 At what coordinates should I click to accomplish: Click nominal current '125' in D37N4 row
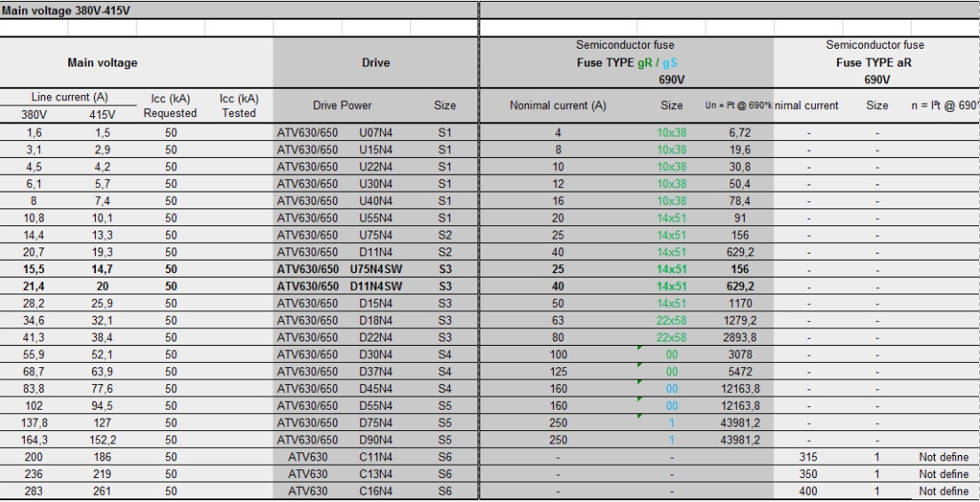click(557, 372)
